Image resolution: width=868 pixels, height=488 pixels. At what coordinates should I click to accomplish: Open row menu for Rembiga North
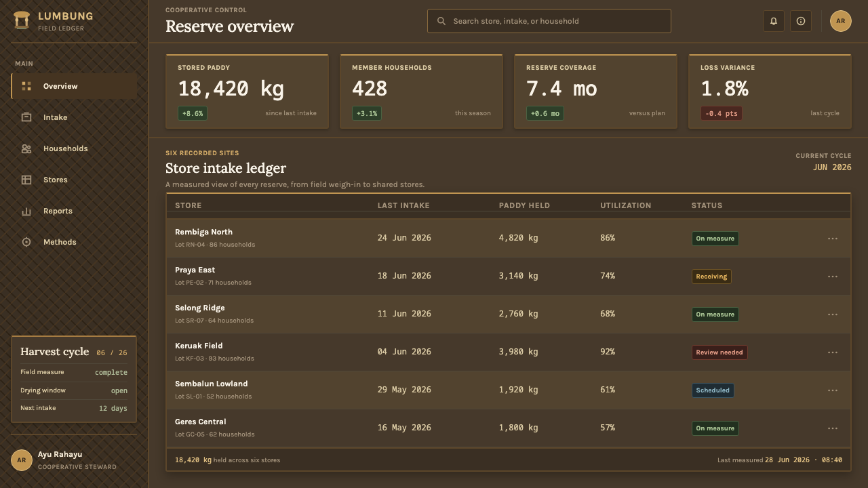tap(833, 239)
